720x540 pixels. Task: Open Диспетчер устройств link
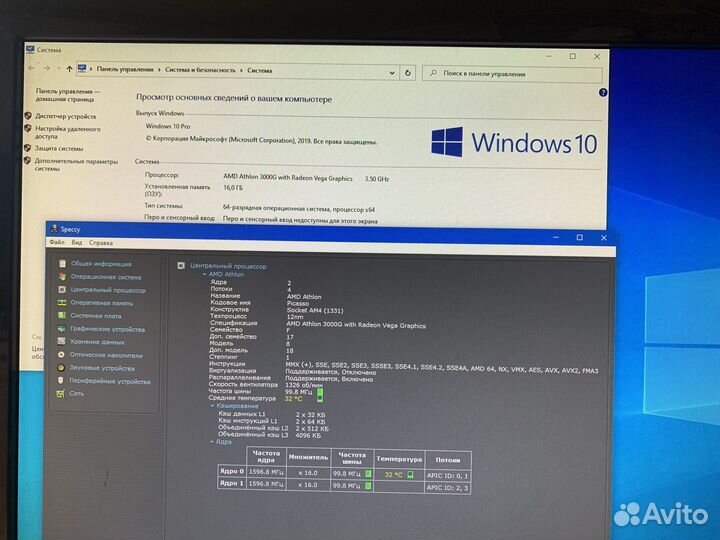[66, 116]
